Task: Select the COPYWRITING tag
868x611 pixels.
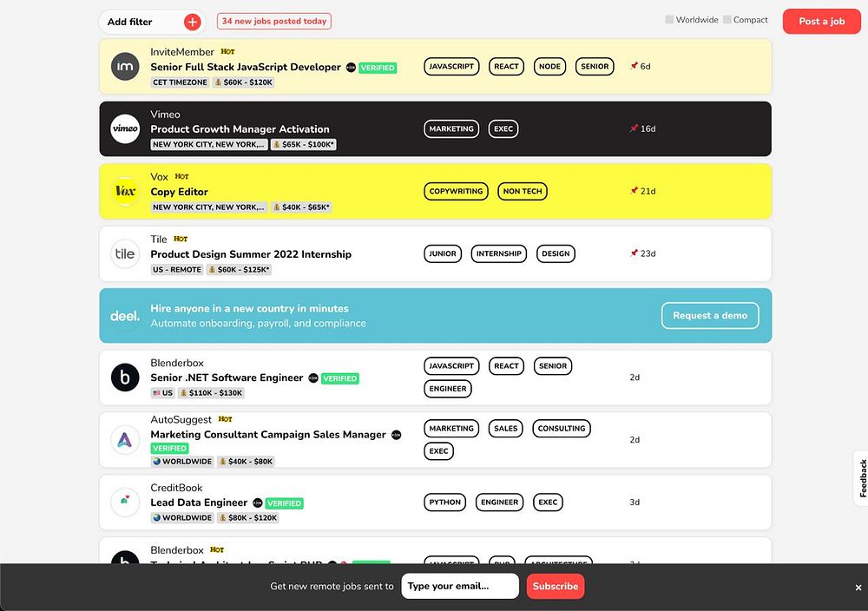Action: [x=457, y=192]
